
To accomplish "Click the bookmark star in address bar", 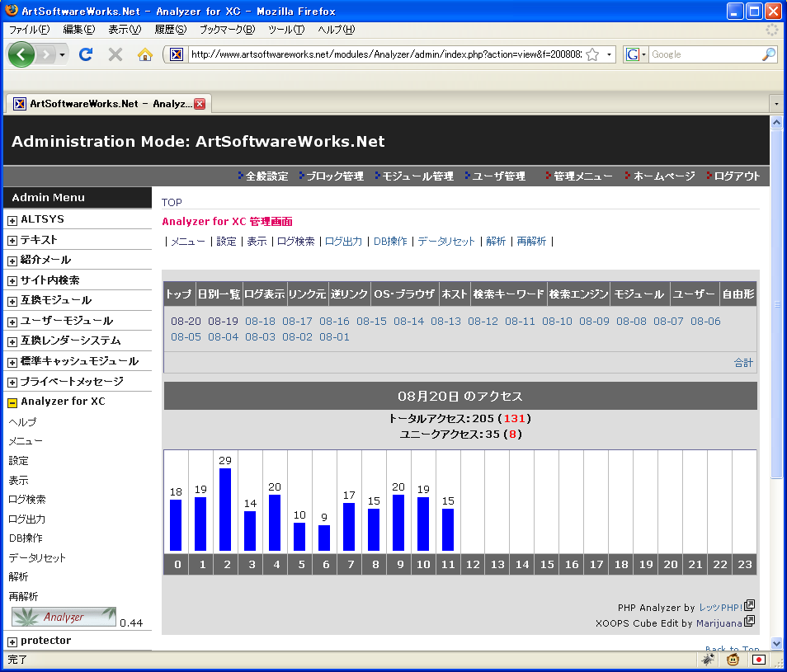I will pyautogui.click(x=591, y=54).
